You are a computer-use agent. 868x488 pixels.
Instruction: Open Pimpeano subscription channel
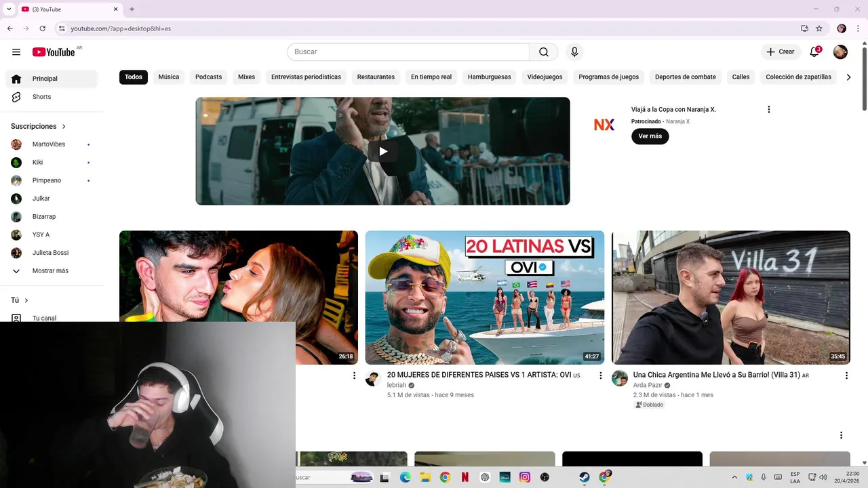(52, 180)
